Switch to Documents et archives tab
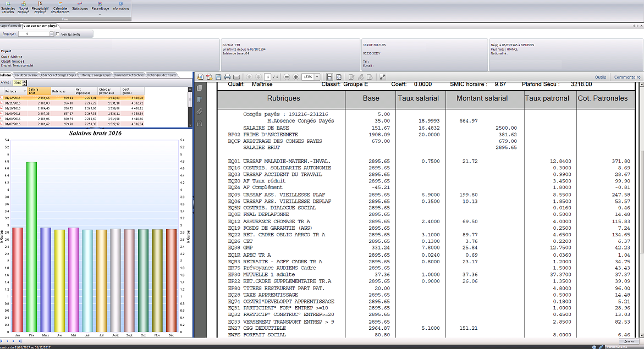Viewport: 644px width, 349px height. (129, 75)
